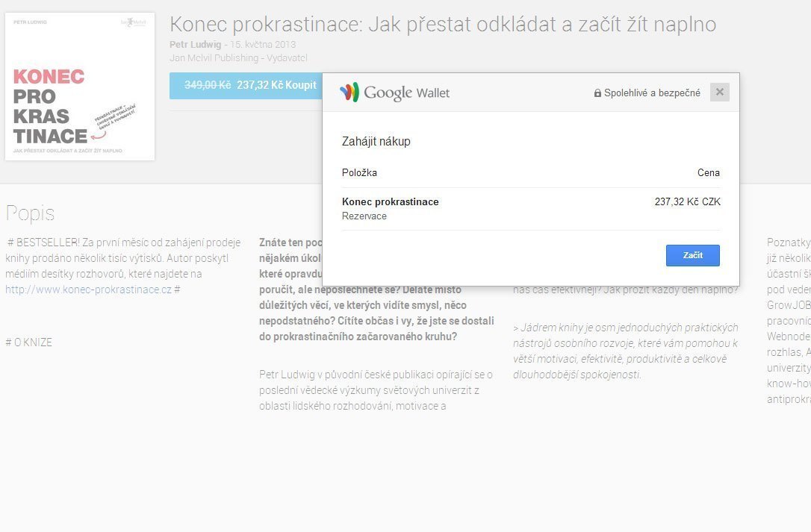Click the lock icon beside Spolehlivé a bezpečné
Viewport: 811px width, 532px height.
coord(597,93)
